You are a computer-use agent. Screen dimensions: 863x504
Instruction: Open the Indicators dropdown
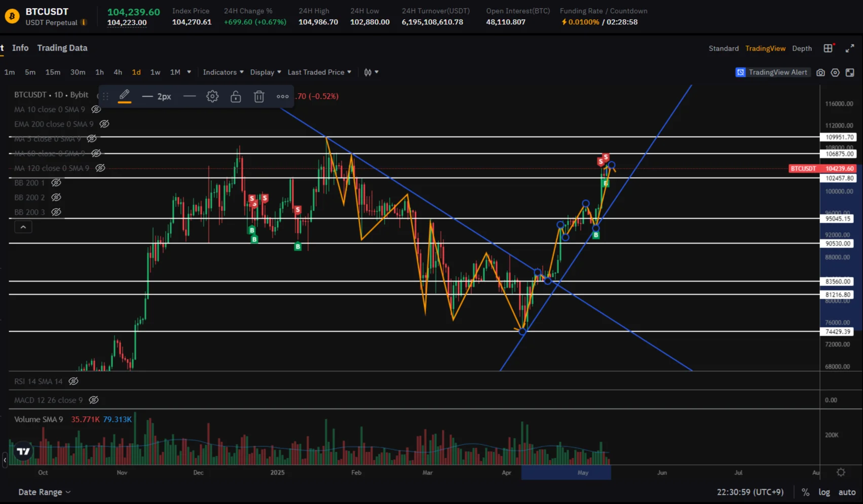coord(223,72)
